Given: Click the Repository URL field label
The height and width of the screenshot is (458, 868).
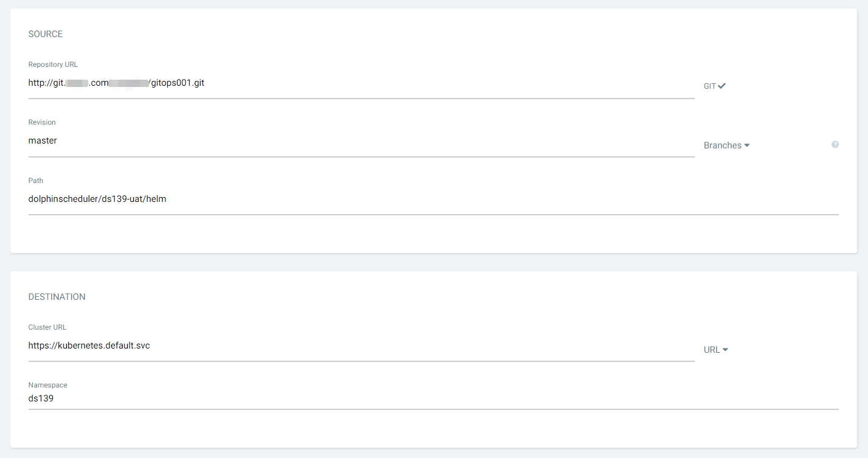Looking at the screenshot, I should [x=53, y=64].
